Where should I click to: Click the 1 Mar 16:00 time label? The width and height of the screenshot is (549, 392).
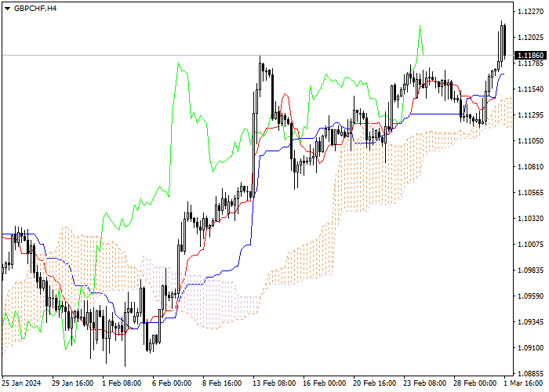pos(525,383)
